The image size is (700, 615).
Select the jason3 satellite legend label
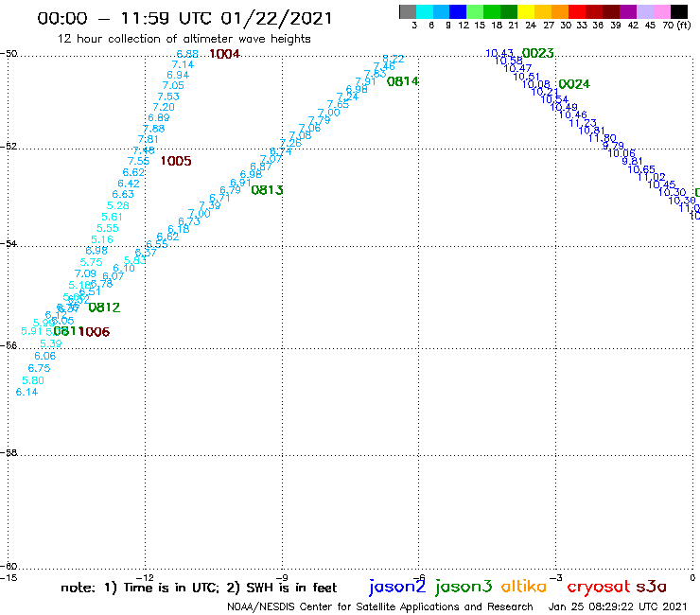(x=464, y=587)
